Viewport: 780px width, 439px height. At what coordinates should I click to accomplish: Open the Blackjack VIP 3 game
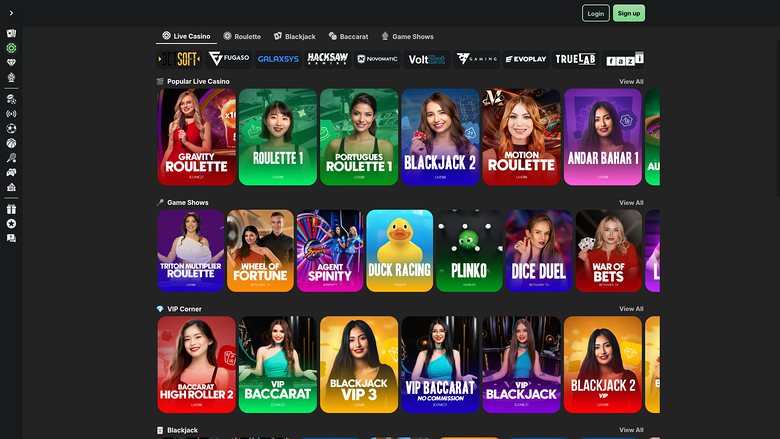[359, 364]
